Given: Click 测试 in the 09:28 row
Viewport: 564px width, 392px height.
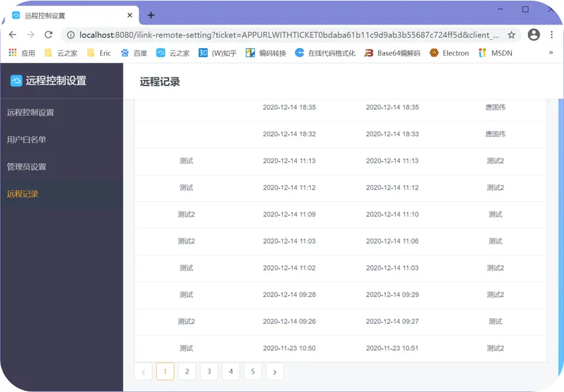Looking at the screenshot, I should (x=186, y=294).
